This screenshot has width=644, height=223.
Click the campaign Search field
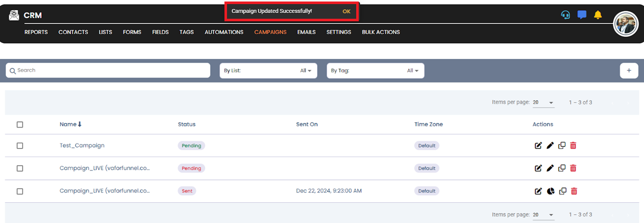click(108, 70)
